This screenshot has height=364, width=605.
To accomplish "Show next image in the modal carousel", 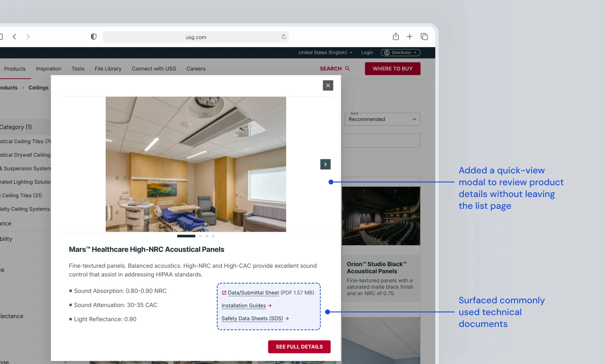I will [x=325, y=164].
